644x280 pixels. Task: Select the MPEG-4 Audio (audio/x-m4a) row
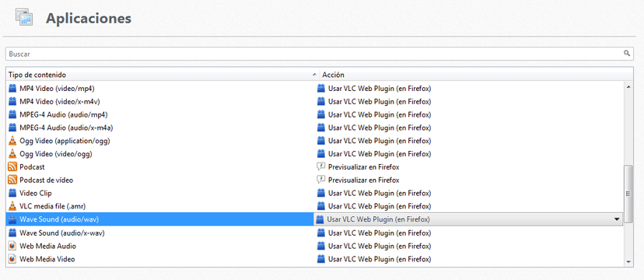tap(315, 128)
